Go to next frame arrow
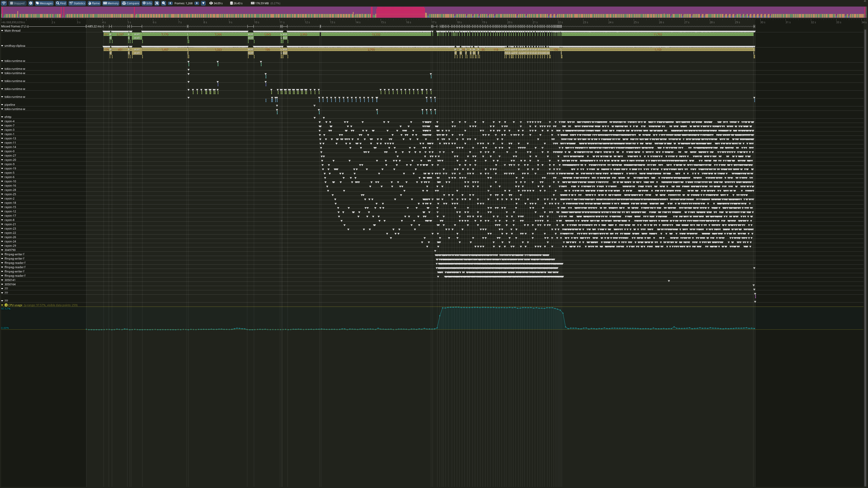The image size is (868, 488). 197,3
